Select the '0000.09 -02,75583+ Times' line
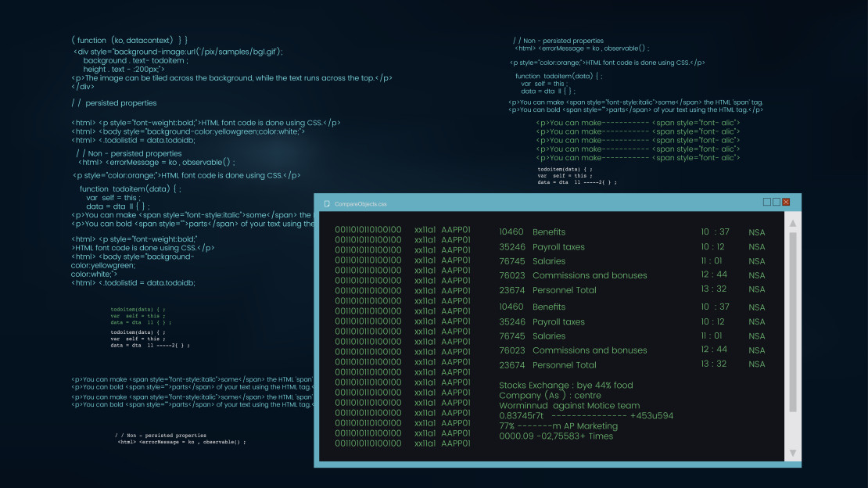Screen dimensions: 868x488 556,436
